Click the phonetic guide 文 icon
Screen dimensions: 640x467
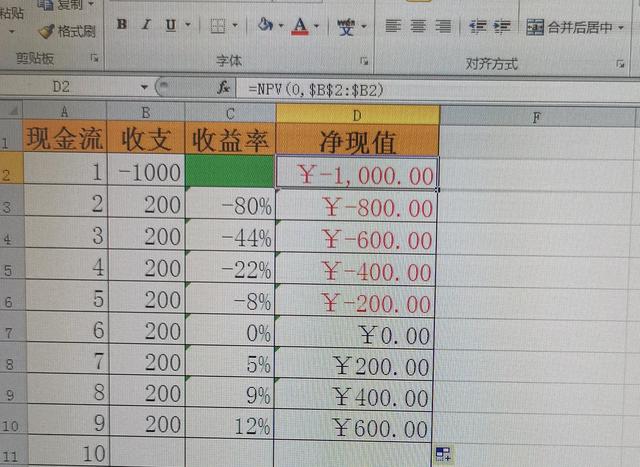(x=346, y=27)
